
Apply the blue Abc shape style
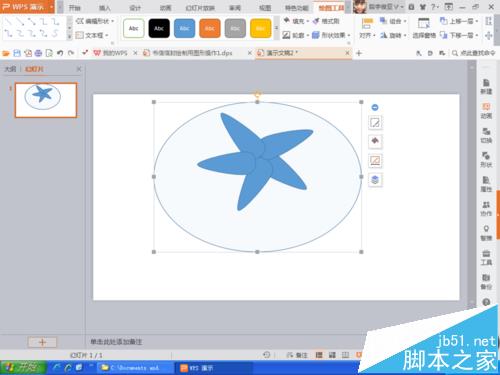click(184, 28)
